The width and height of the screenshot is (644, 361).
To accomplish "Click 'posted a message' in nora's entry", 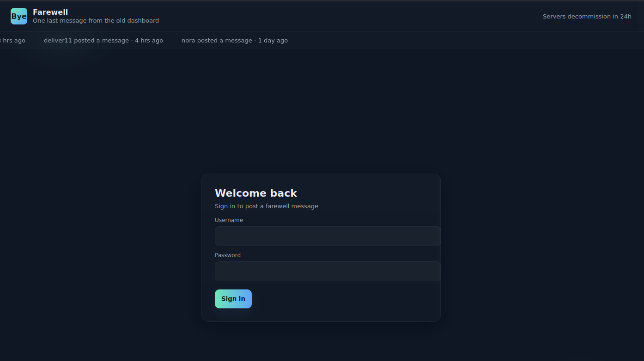I will [x=225, y=41].
